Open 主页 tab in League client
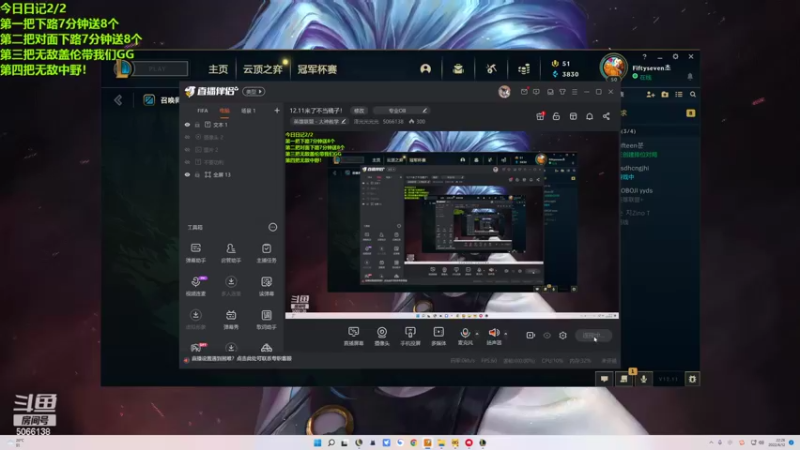The width and height of the screenshot is (800, 450). 218,69
